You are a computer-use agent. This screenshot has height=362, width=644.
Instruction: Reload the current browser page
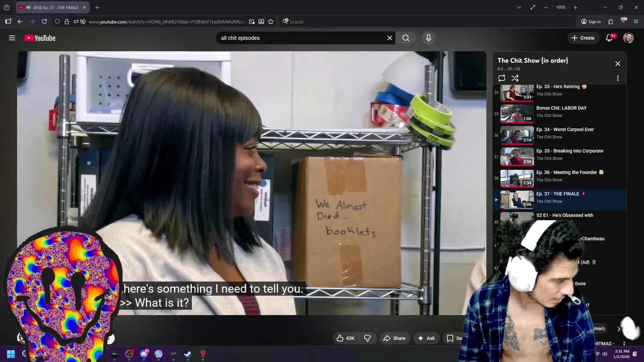(44, 22)
